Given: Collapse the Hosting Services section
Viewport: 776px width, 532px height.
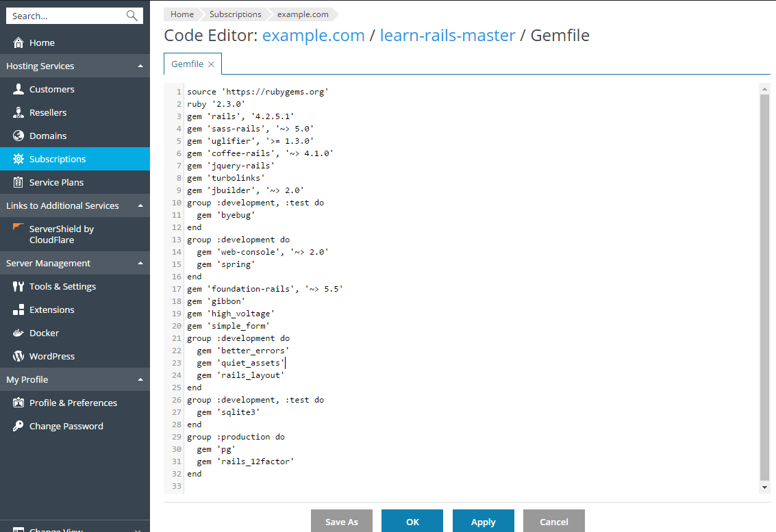Looking at the screenshot, I should pos(140,66).
